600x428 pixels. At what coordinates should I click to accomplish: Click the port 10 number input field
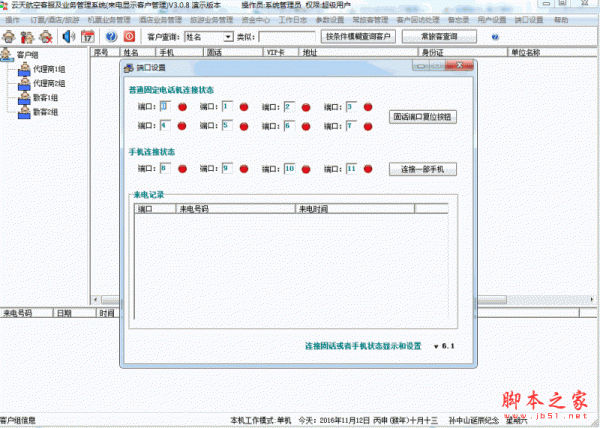[289, 168]
